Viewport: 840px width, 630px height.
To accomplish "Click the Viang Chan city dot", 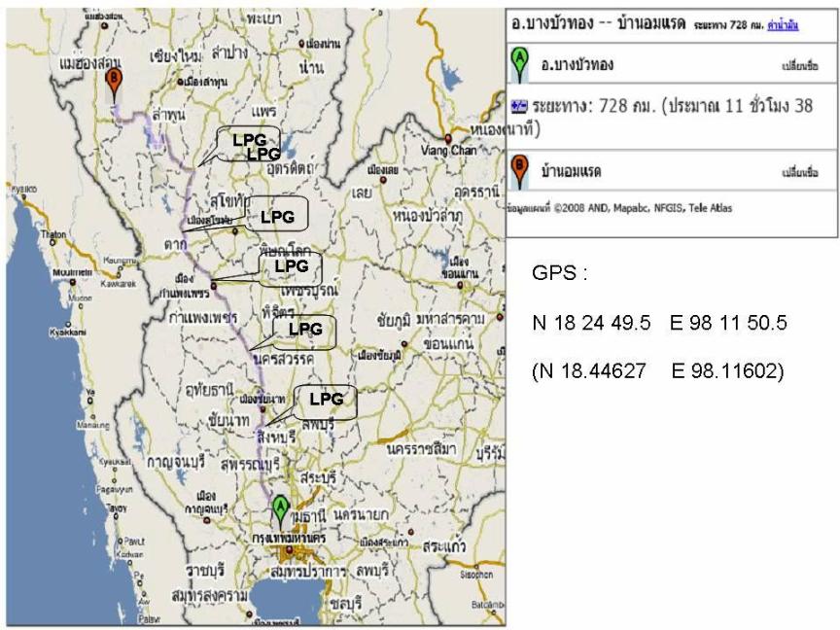I will tap(449, 138).
